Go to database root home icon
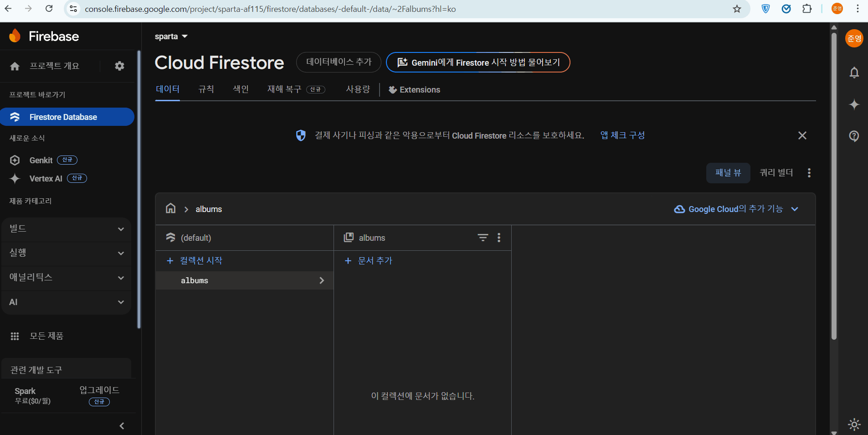Image resolution: width=868 pixels, height=435 pixels. [171, 208]
